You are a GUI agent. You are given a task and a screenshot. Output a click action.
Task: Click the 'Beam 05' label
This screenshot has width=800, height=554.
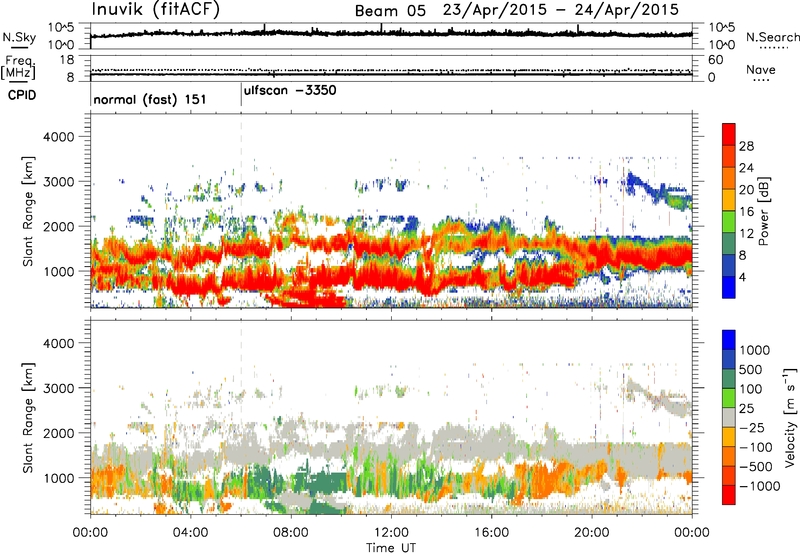tap(390, 11)
